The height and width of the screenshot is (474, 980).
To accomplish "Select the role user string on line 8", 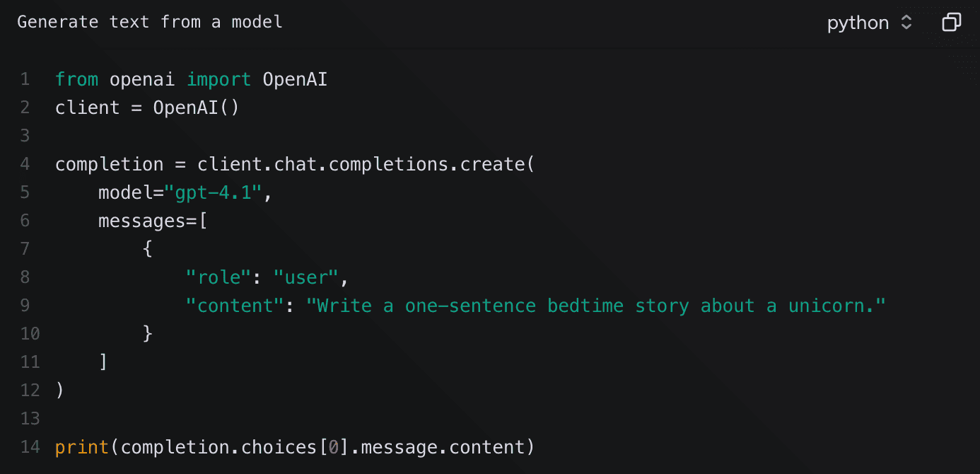I will click(265, 277).
